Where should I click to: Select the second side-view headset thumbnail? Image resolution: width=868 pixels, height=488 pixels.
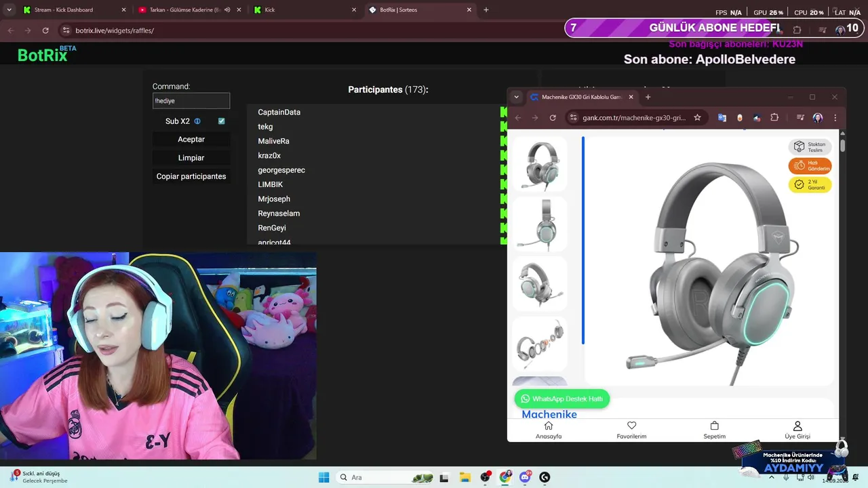[x=540, y=224]
